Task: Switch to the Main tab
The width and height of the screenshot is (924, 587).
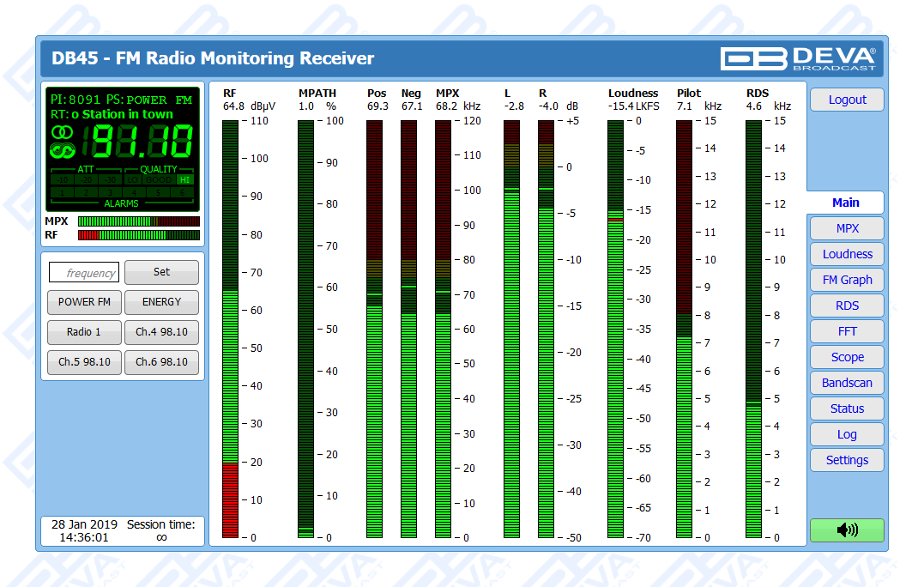Action: 845,203
